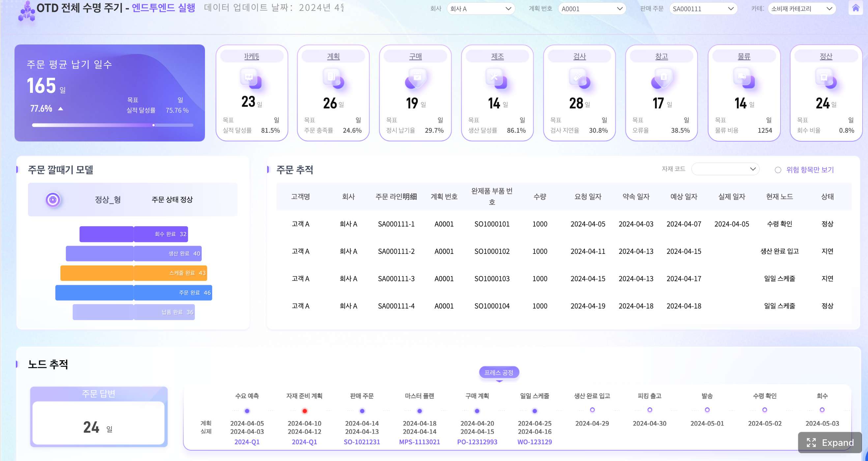Click the inspection stage icon above 28일
The height and width of the screenshot is (461, 868).
(580, 78)
